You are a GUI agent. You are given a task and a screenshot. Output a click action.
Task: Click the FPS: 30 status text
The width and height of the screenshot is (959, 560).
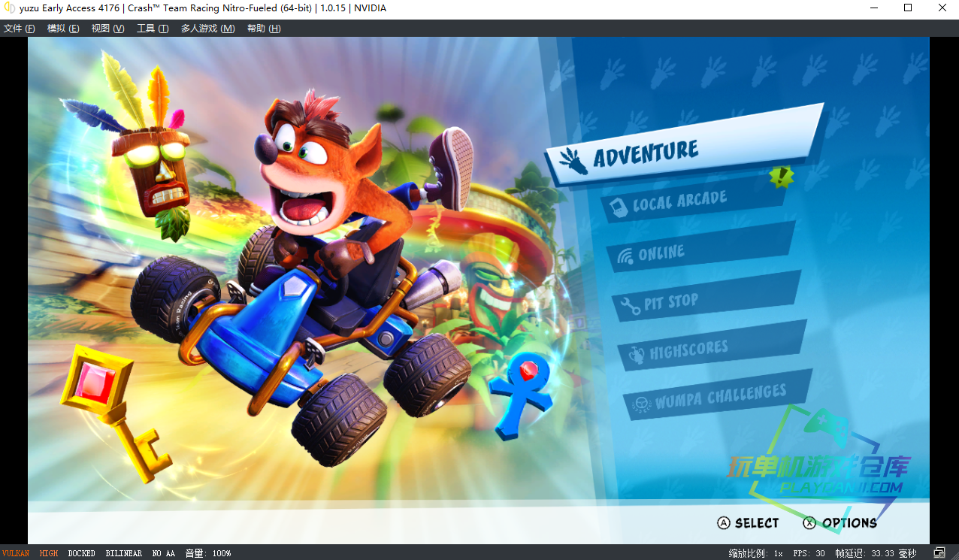(809, 553)
